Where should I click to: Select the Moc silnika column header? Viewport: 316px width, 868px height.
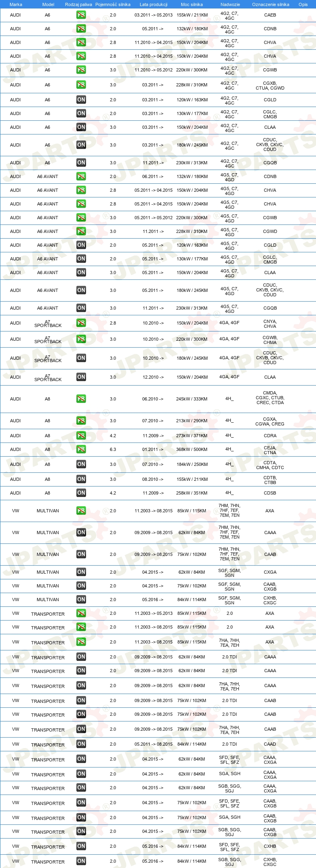coord(192,4)
